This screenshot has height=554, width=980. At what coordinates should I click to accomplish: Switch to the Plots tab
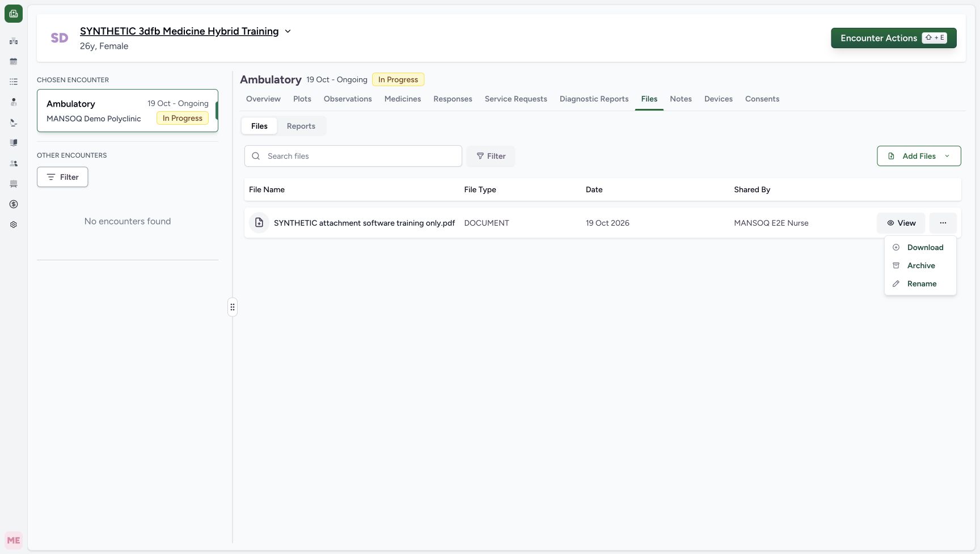pyautogui.click(x=302, y=99)
